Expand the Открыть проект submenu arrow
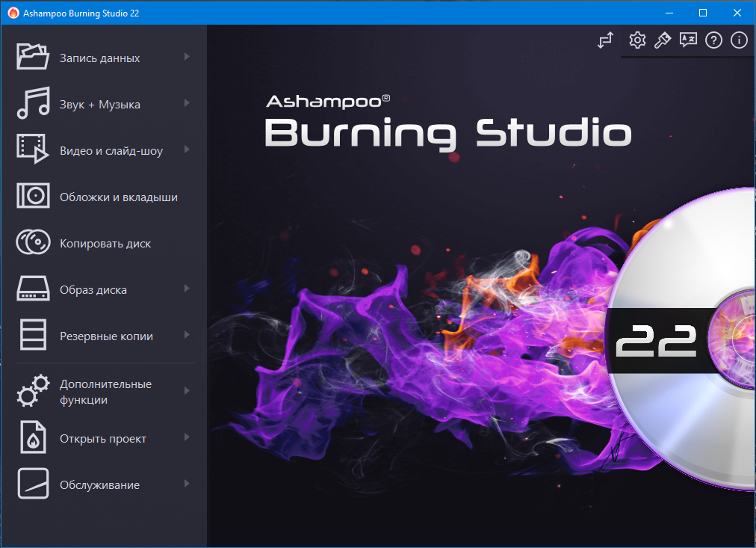 pyautogui.click(x=187, y=437)
